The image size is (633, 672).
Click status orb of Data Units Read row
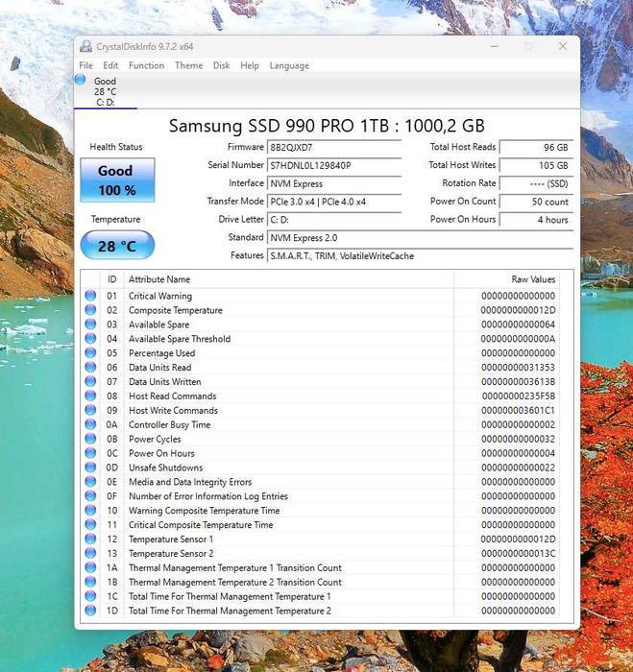coord(90,367)
